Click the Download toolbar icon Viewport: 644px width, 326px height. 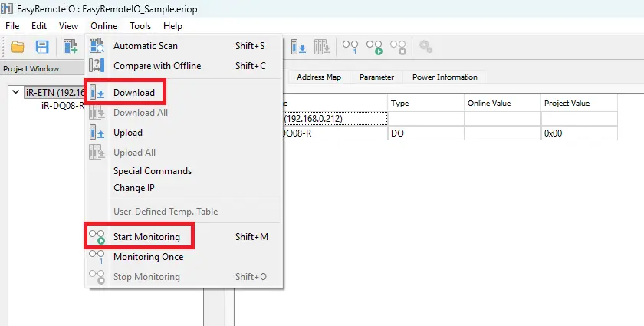tap(298, 47)
